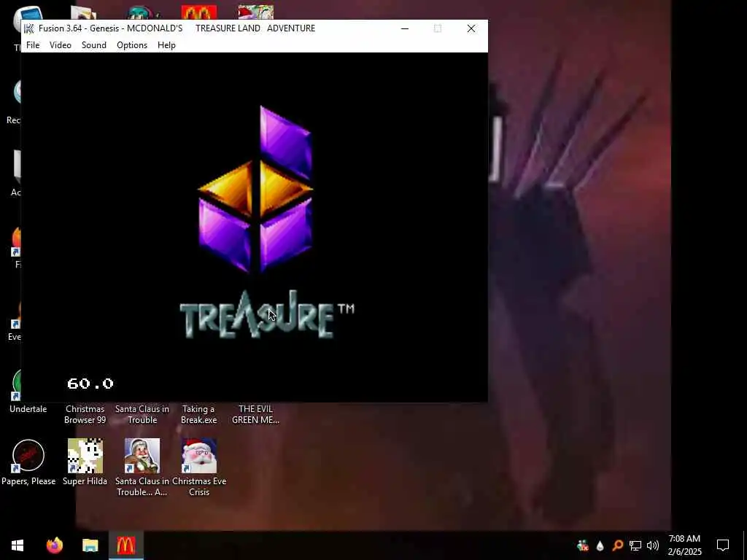Click the McDonald's Fusion taskbar button

click(x=125, y=545)
